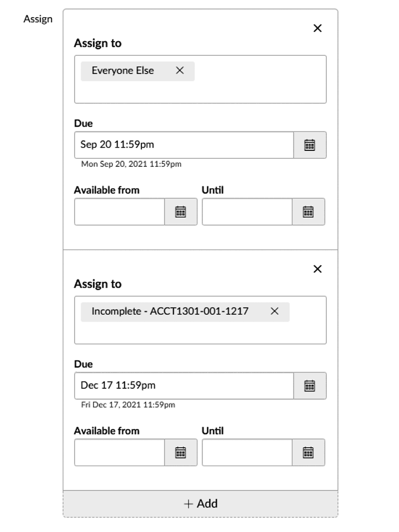This screenshot has width=399, height=532.
Task: Delete the Everyone Else assignment card
Action: coord(317,28)
